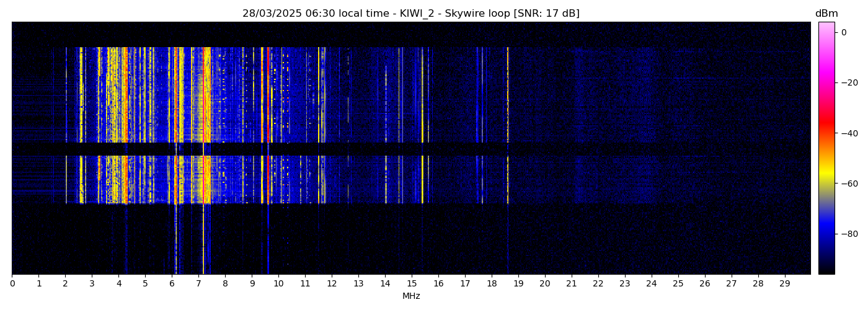Click the 0 tick label on the MHz axis

[x=12, y=283]
